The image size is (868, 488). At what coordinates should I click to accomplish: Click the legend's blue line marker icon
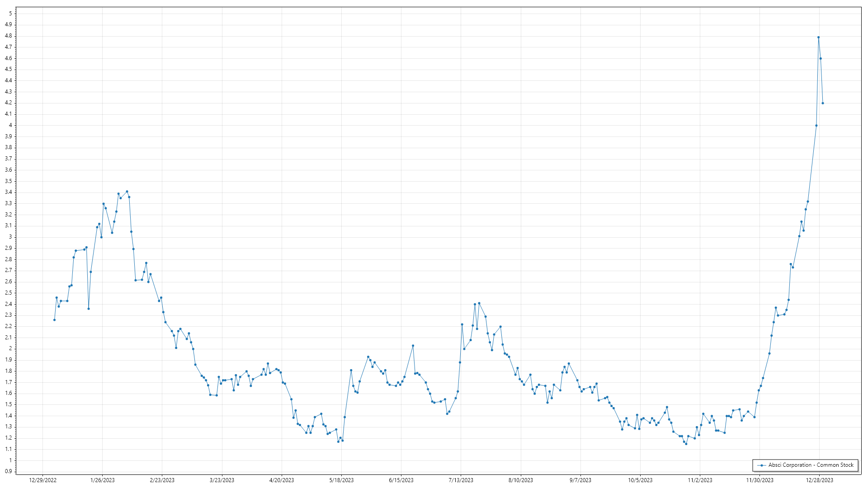(x=762, y=465)
